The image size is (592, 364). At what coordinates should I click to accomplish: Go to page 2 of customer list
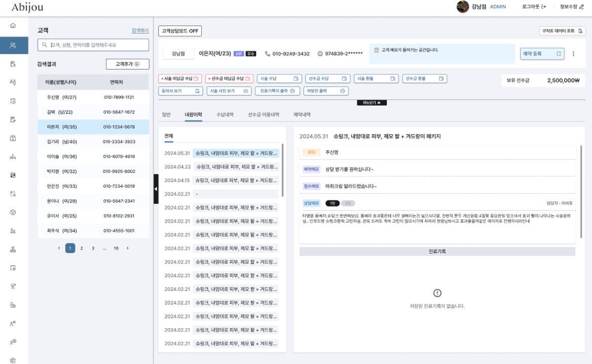[x=82, y=248]
